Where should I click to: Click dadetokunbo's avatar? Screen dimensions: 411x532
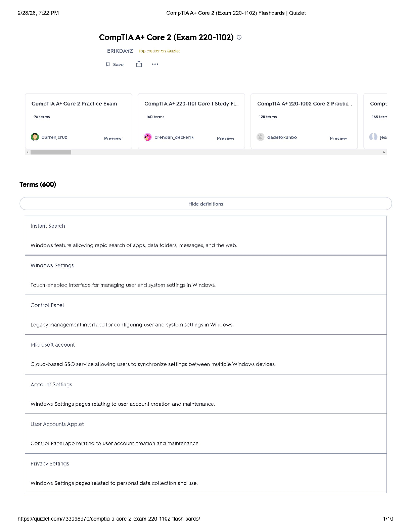261,137
